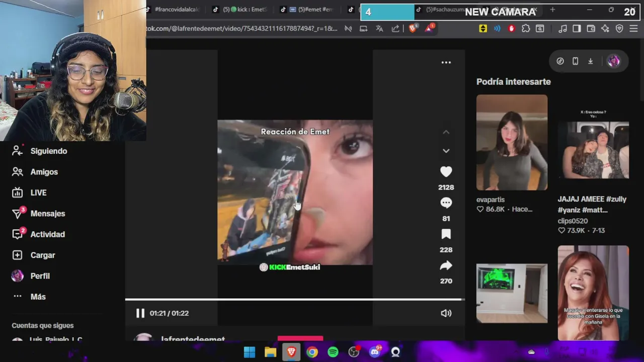Viewport: 644px width, 362px height.
Task: Click clips0520 username link
Action: [573, 221]
